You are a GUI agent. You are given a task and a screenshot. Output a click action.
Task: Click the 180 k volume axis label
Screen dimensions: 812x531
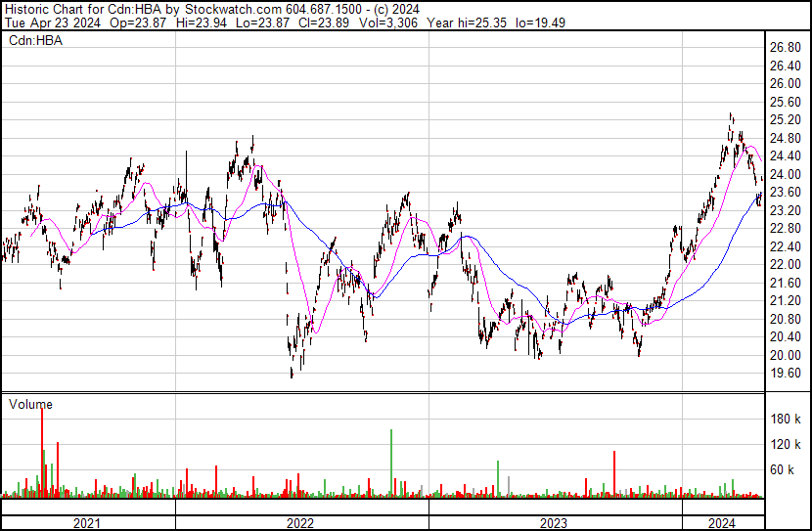click(x=787, y=420)
